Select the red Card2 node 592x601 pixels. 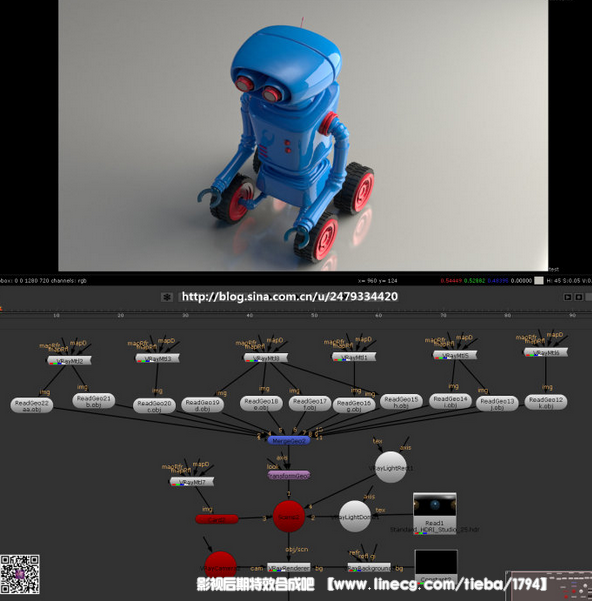217,520
